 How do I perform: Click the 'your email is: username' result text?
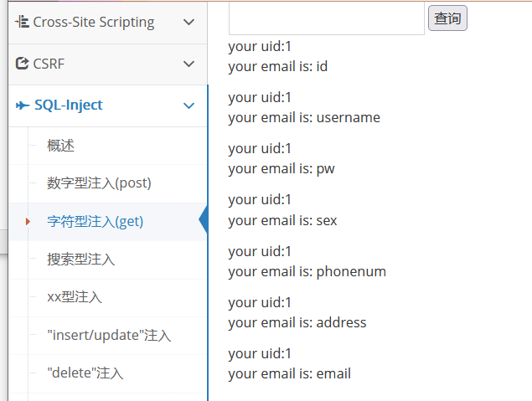tap(304, 117)
